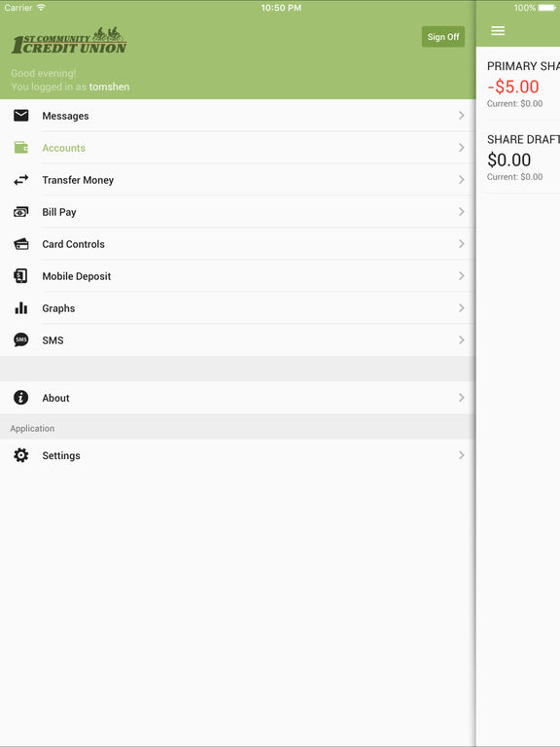This screenshot has width=560, height=747.
Task: Open the Messages envelope icon
Action: (21, 116)
